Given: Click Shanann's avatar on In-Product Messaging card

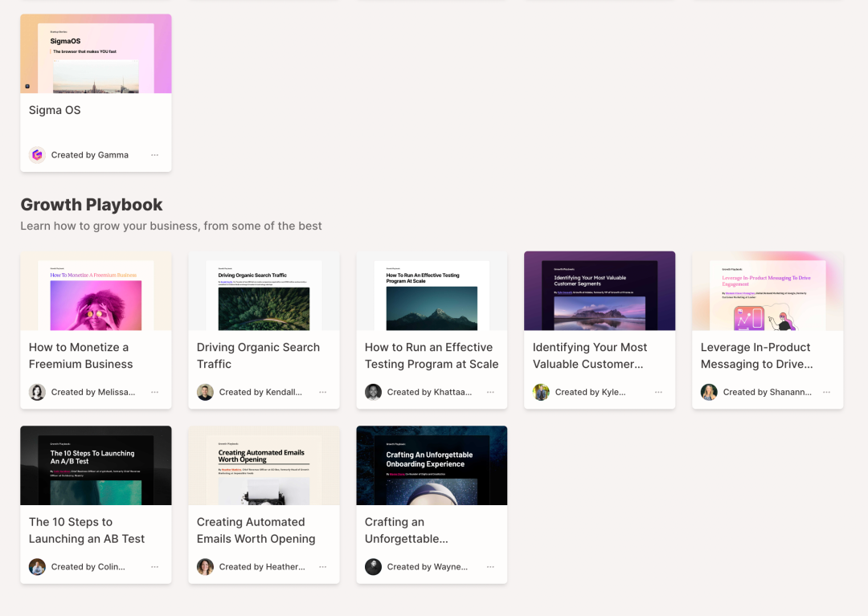Looking at the screenshot, I should click(709, 392).
